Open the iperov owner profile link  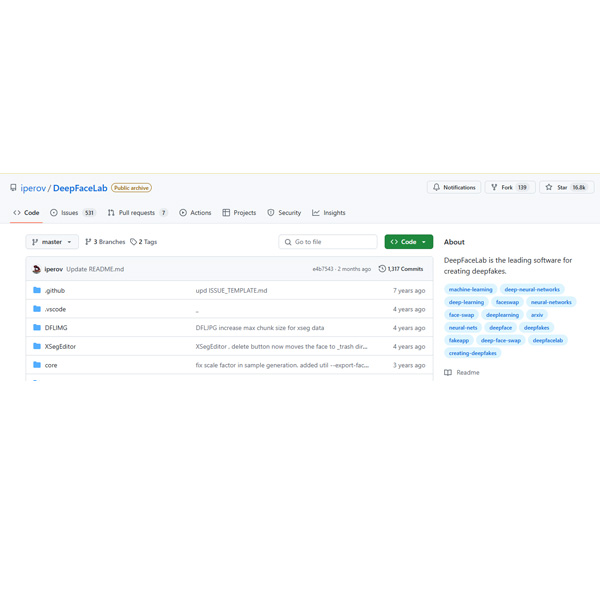[33, 188]
